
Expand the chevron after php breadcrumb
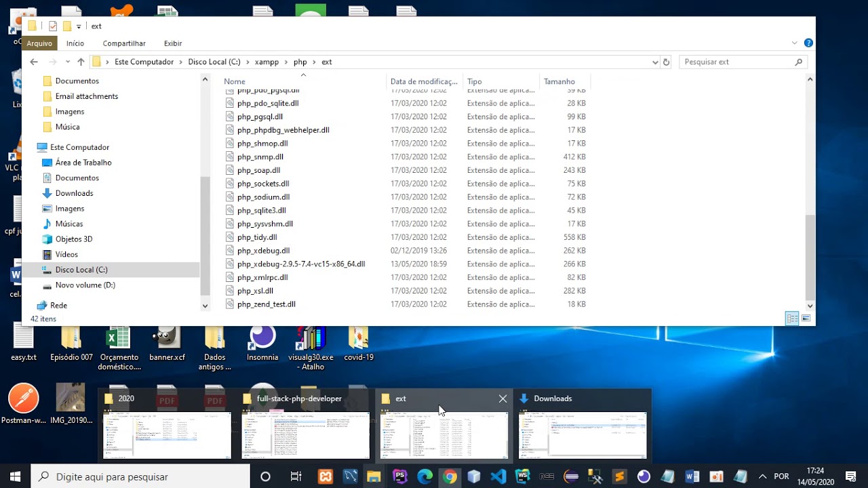[x=314, y=62]
